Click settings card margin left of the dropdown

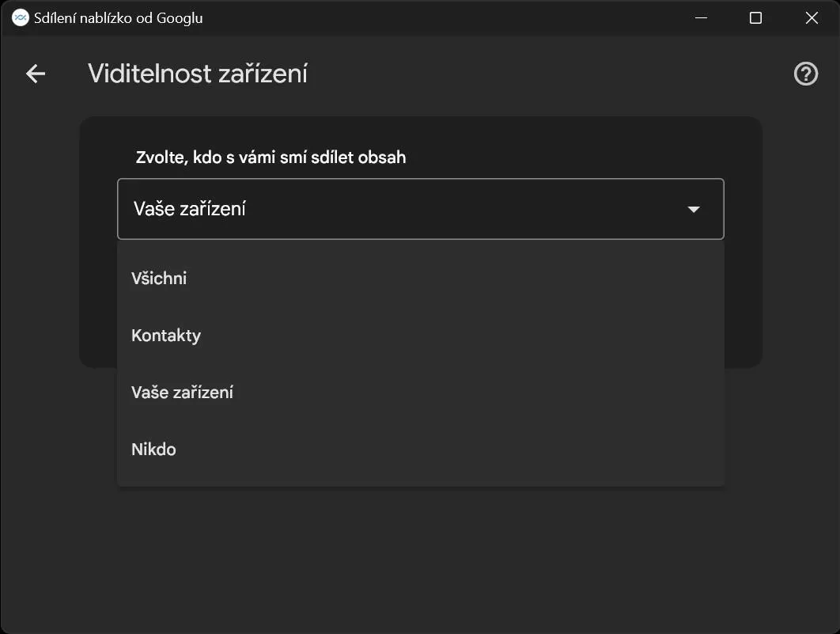98,241
